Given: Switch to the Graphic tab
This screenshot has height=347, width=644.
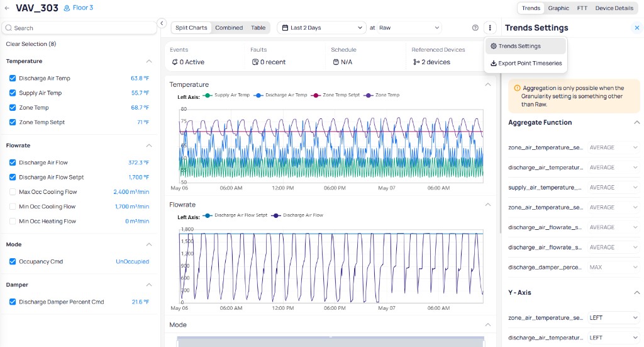Looking at the screenshot, I should point(558,8).
